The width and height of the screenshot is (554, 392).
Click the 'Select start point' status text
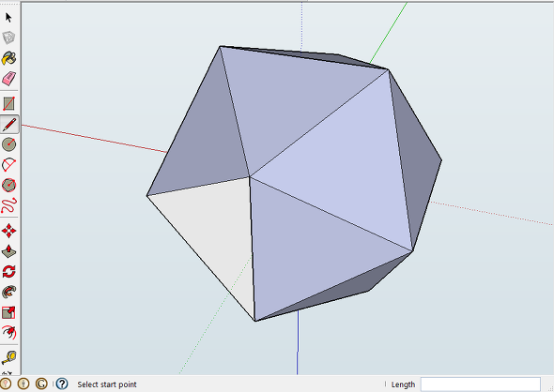click(107, 384)
